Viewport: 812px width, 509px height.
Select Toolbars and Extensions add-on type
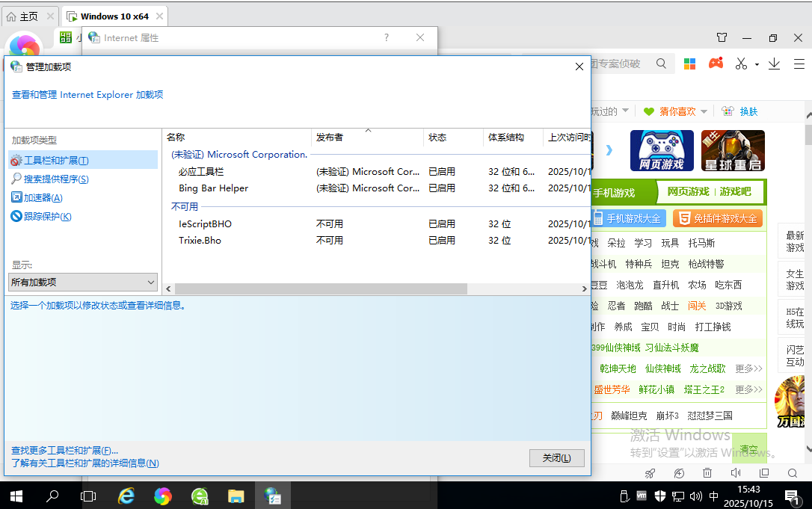(56, 161)
